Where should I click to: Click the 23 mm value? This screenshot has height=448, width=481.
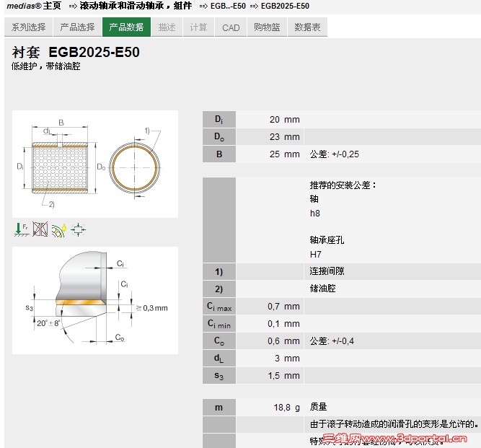[x=285, y=136]
